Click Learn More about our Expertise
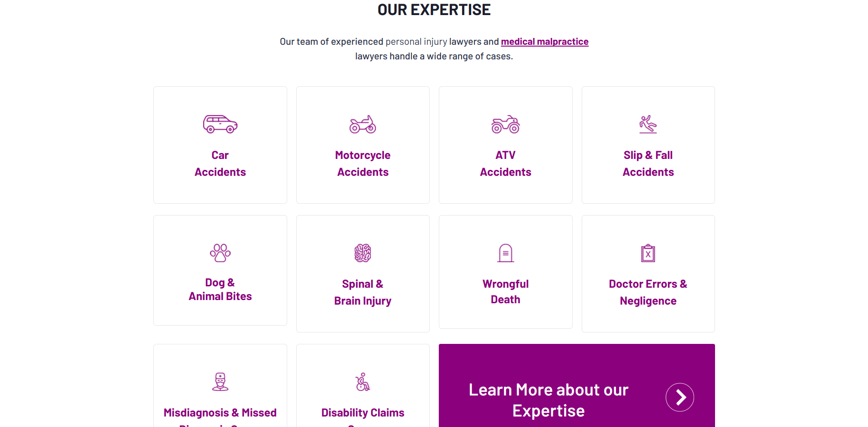The width and height of the screenshot is (868, 427). click(x=548, y=400)
